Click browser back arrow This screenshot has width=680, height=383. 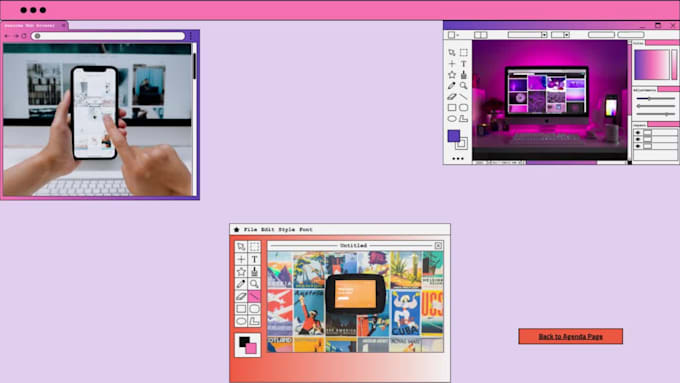(7, 36)
